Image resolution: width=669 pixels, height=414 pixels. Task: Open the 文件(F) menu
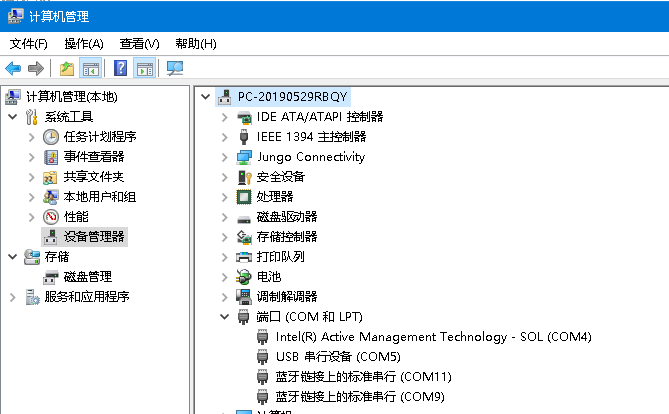pos(29,44)
